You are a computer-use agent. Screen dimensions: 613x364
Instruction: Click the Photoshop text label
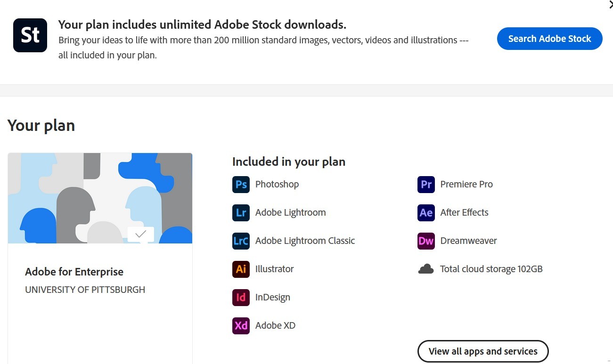coord(277,184)
